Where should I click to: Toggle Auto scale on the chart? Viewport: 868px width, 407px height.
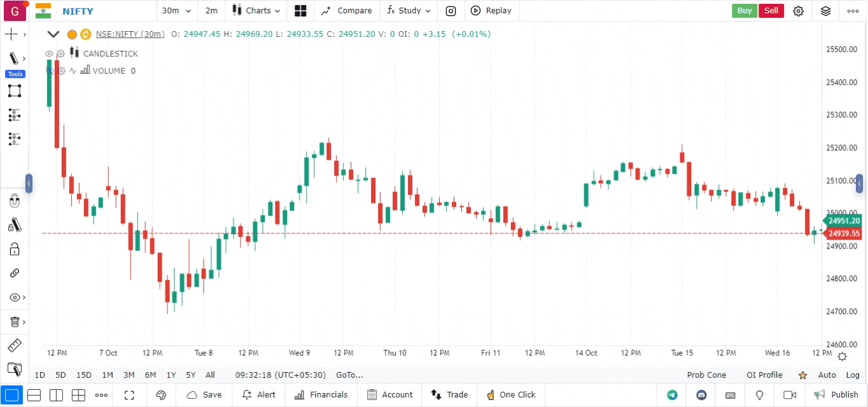(x=827, y=375)
